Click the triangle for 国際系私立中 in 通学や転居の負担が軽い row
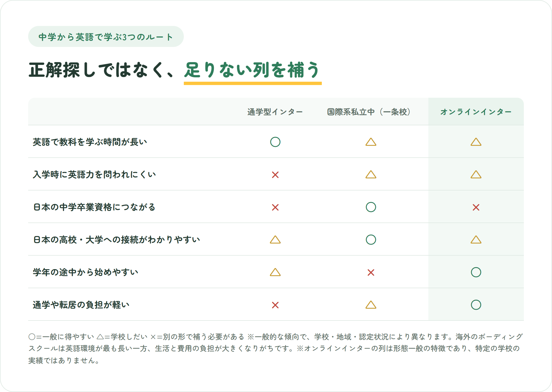 [x=371, y=305]
